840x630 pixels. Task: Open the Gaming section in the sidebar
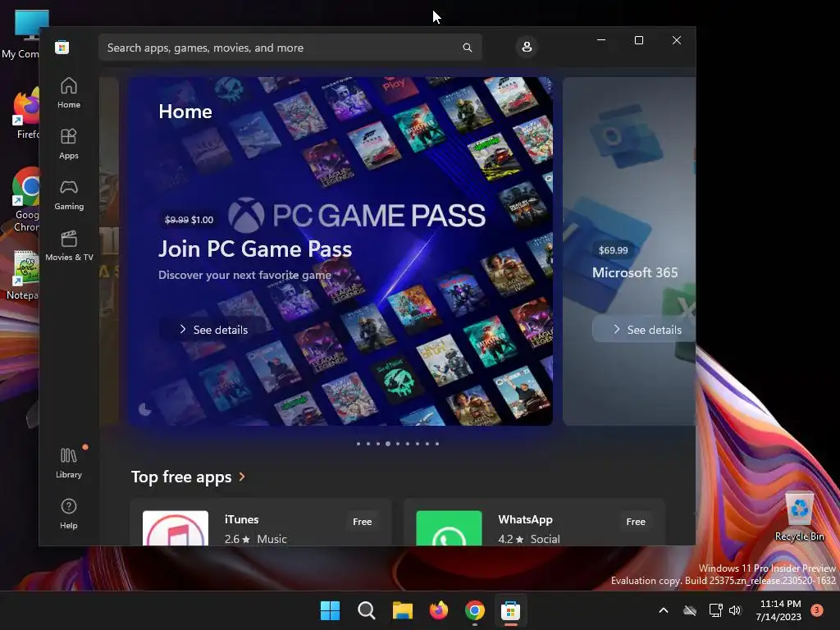pyautogui.click(x=69, y=195)
